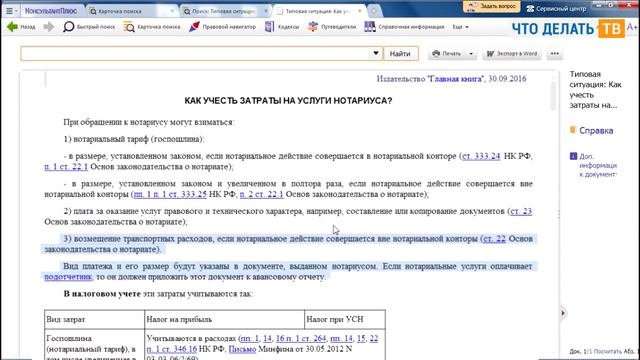This screenshot has width=640, height=360.
Task: Close the active Типовая ситуация tab
Action: pos(360,11)
